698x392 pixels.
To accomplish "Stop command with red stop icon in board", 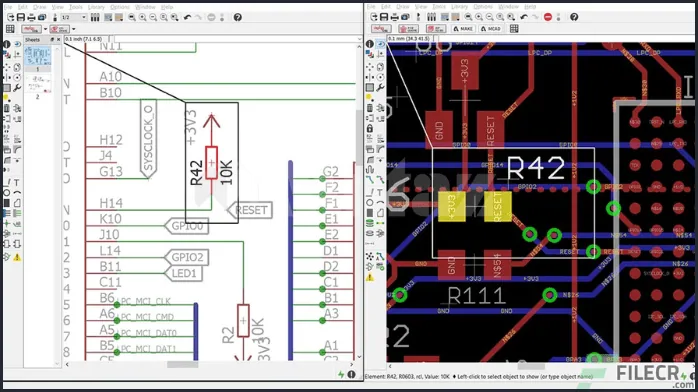I will tap(548, 17).
